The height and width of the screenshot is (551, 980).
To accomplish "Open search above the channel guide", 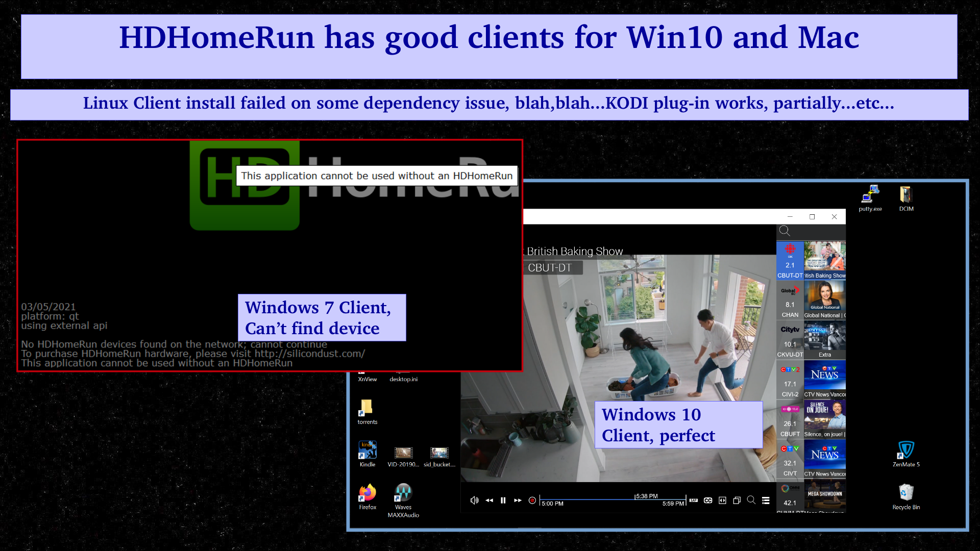I will (x=785, y=231).
